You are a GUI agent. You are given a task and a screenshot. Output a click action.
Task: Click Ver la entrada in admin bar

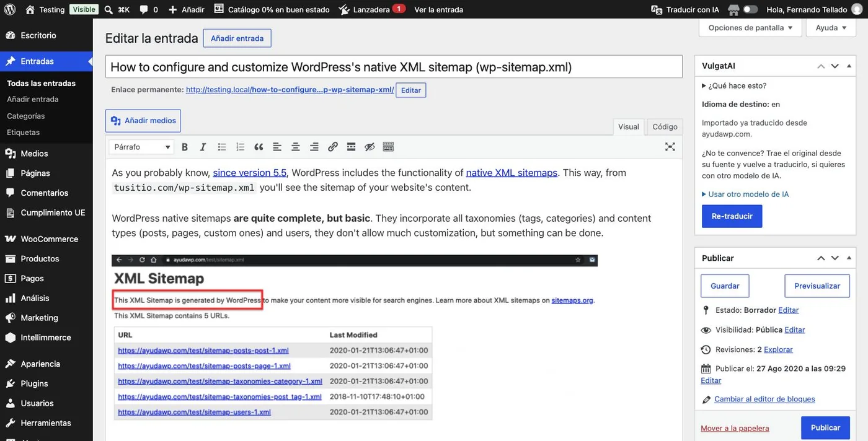click(x=438, y=9)
